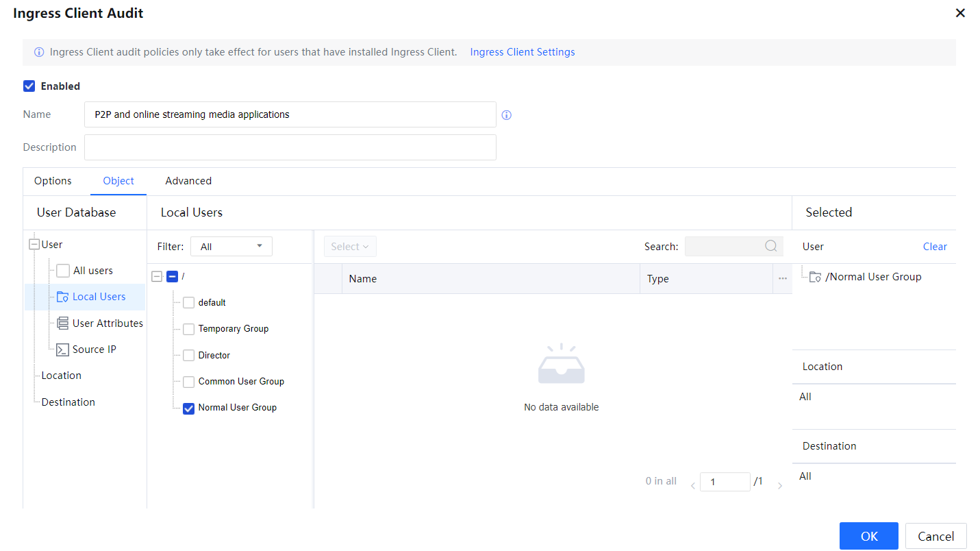Switch to the Options tab
Viewport: 980px width, 551px height.
(53, 181)
